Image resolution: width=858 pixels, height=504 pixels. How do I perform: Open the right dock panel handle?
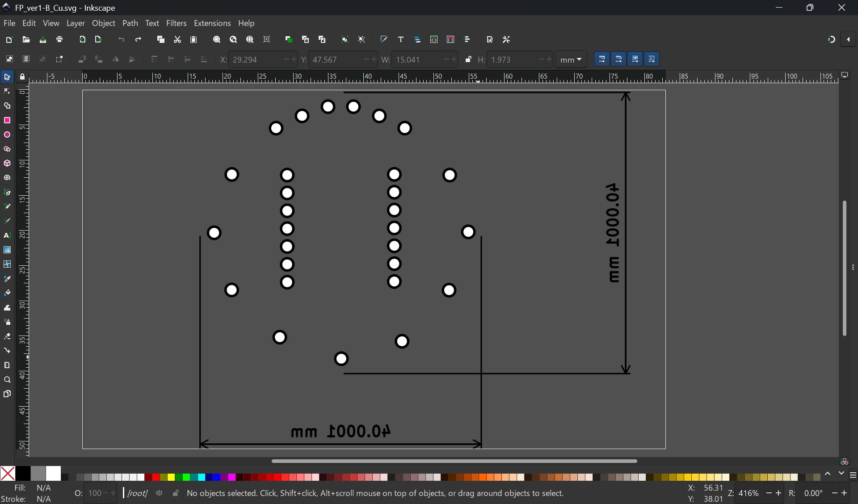[853, 267]
